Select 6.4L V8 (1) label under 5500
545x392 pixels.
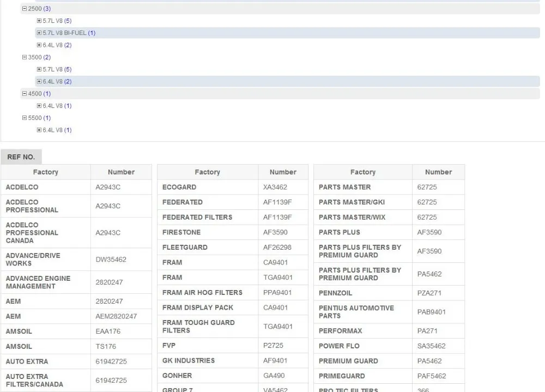[57, 130]
